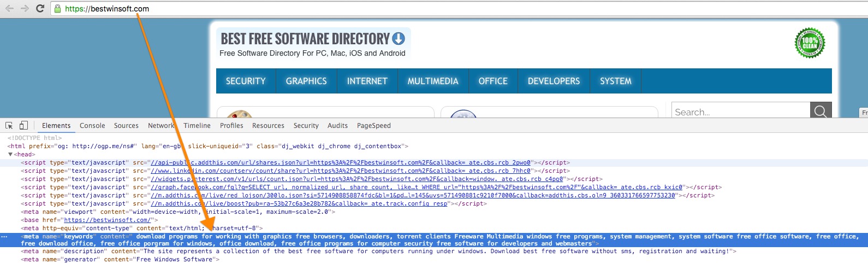Viewport: 868px width, 263px height.
Task: Open the MULTIMEDIA category menu
Action: click(x=433, y=81)
